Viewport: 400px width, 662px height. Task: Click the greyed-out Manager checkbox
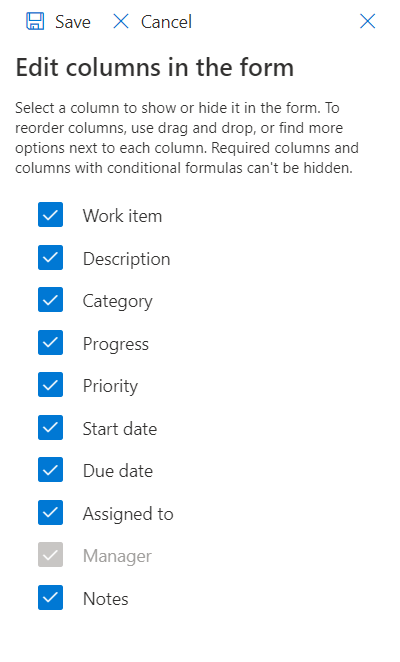click(50, 555)
